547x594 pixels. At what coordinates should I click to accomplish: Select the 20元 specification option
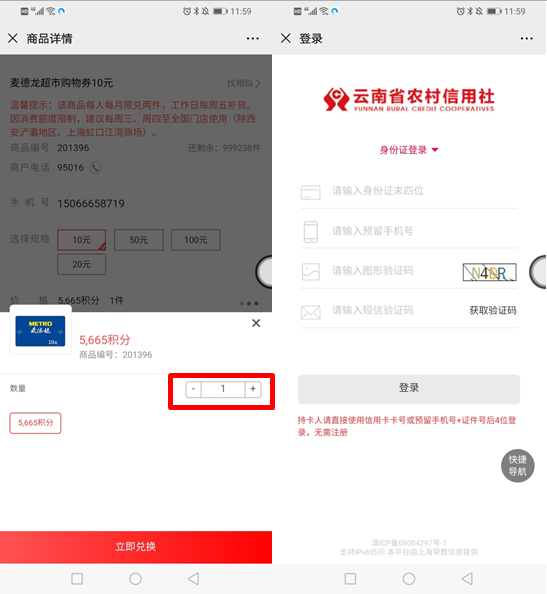81,264
